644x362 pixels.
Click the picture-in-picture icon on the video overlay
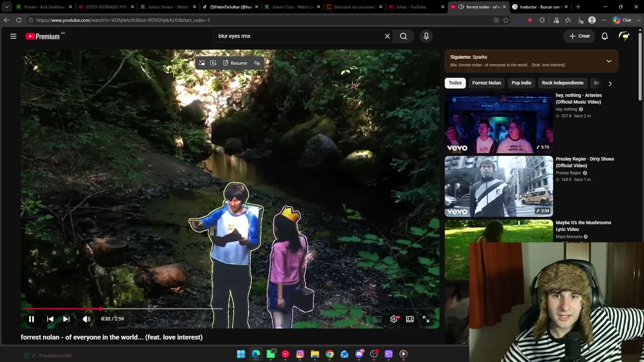coord(202,63)
